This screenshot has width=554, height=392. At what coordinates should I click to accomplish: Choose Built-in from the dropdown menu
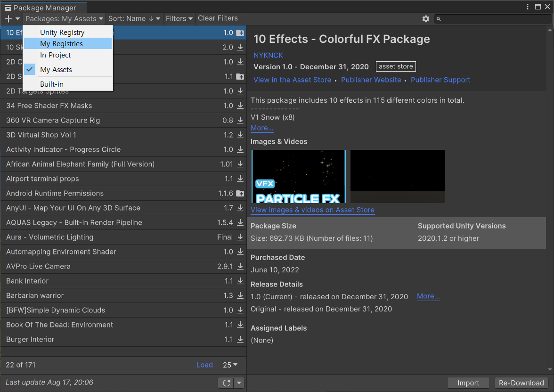tap(68, 84)
